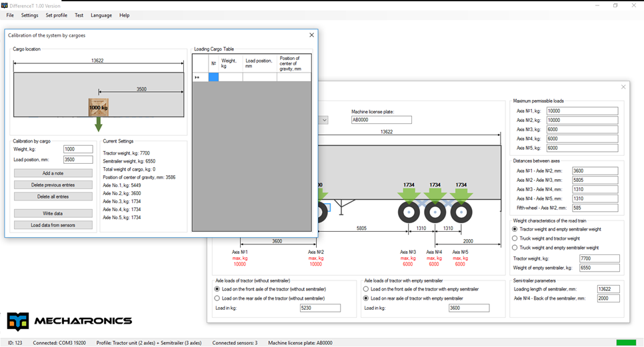
Task: Click the Axle No.3 wheel on trailer diagram
Action: (409, 213)
